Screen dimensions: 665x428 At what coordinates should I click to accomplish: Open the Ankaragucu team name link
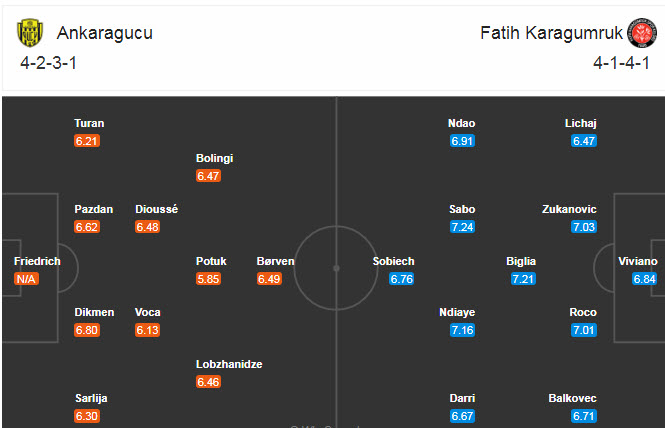[105, 33]
